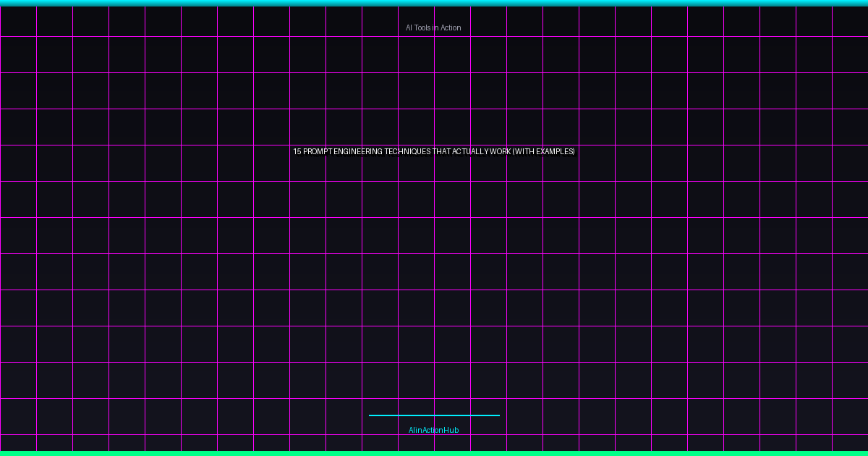Click "AI" at the start of header text
868x456 pixels.
pos(409,28)
